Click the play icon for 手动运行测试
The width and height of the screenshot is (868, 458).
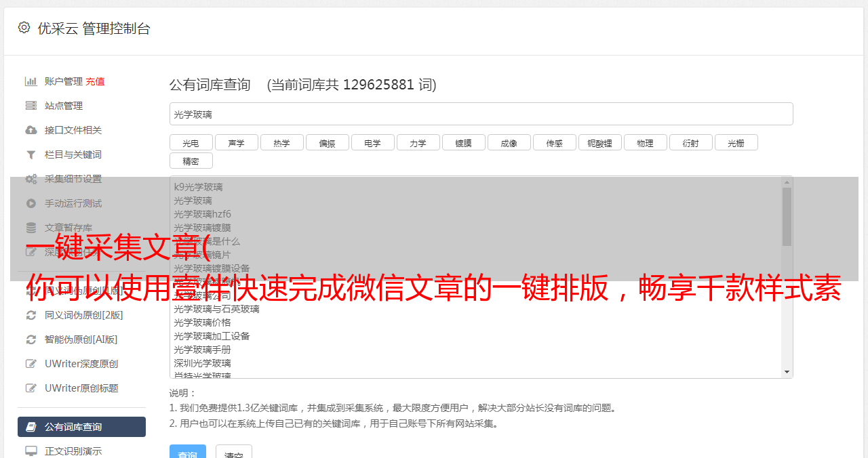[x=31, y=203]
